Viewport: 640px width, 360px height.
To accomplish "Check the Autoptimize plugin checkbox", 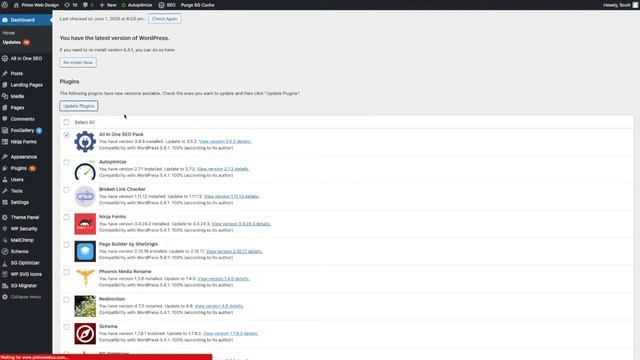I will click(66, 162).
